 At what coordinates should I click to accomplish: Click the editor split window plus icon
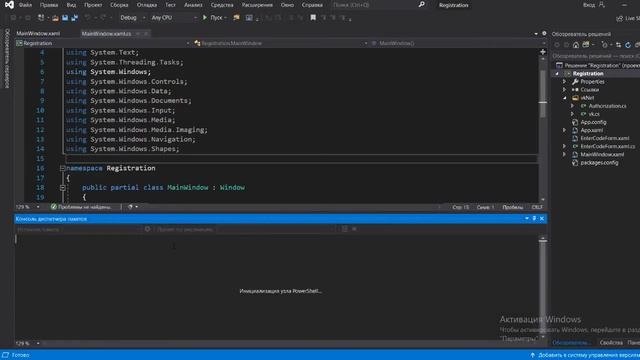click(542, 52)
